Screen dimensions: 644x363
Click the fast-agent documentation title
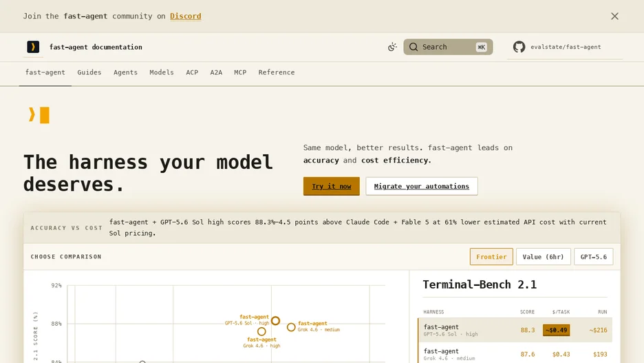[x=96, y=47]
